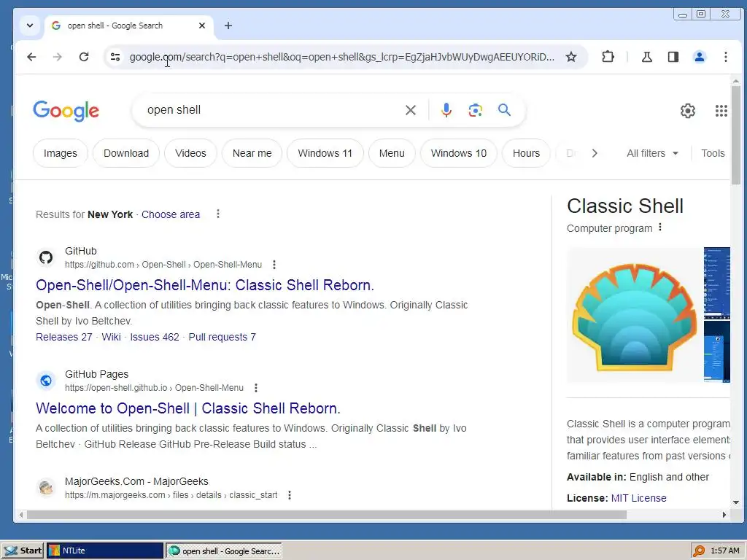Open the Windows Start button
Viewport: 747px width, 560px height.
click(x=23, y=551)
